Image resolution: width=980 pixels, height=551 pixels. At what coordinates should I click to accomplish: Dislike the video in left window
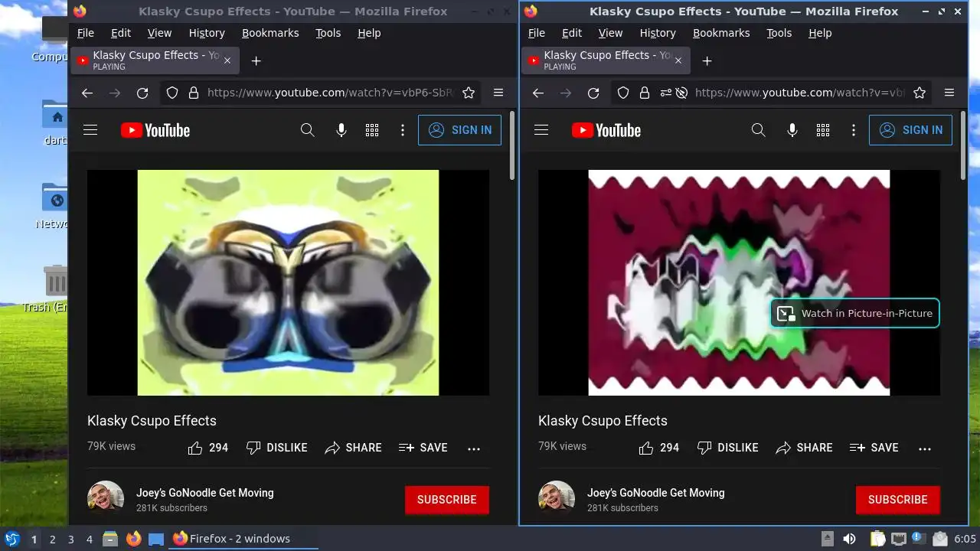click(276, 448)
